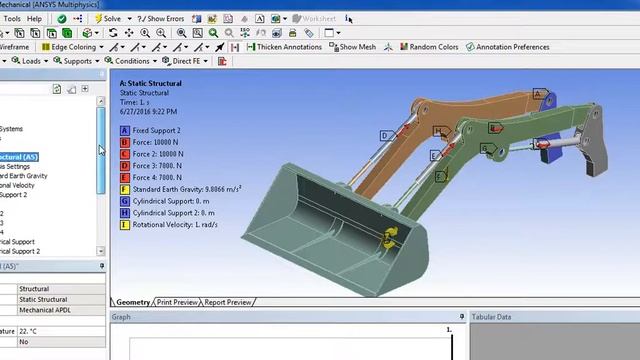
Task: Select Rotational Velocity tree item
Action: coord(17,185)
